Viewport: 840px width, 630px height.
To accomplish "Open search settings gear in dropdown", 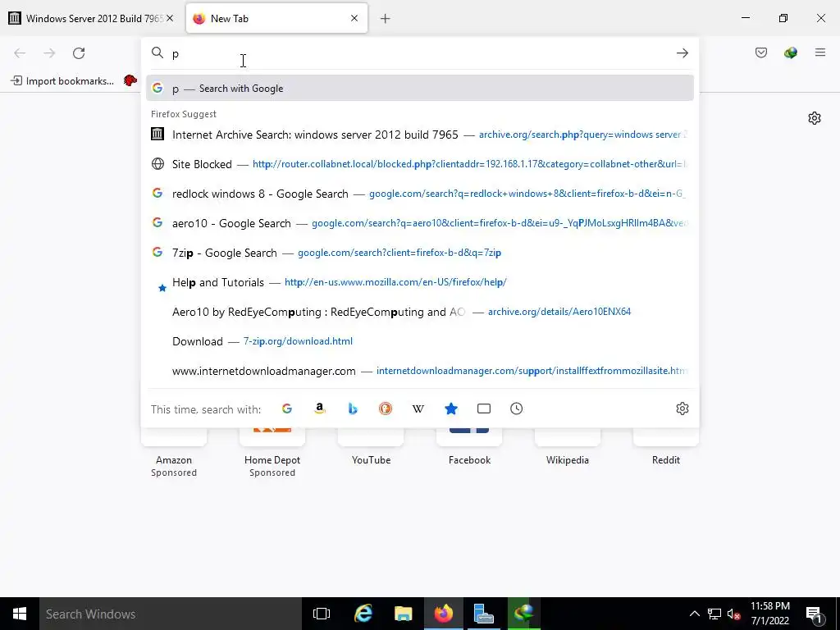I will (x=682, y=409).
